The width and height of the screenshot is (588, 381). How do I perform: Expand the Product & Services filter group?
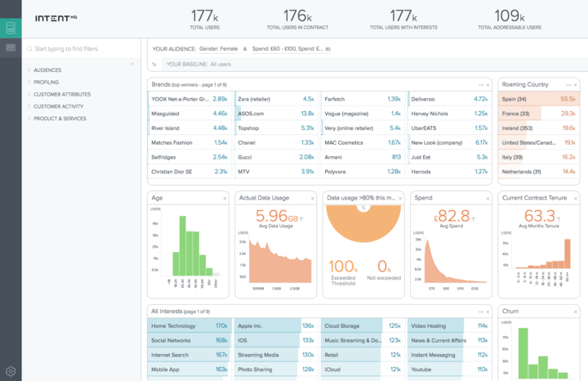[60, 119]
